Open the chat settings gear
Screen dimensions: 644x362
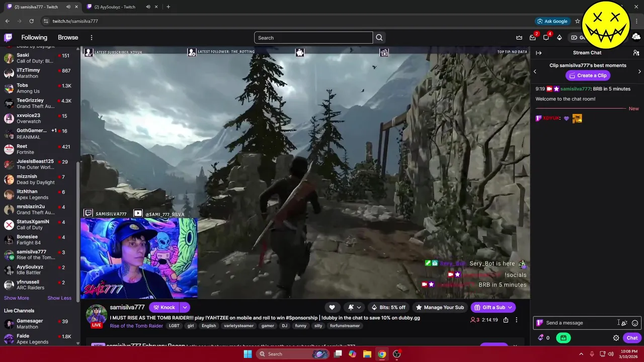616,338
